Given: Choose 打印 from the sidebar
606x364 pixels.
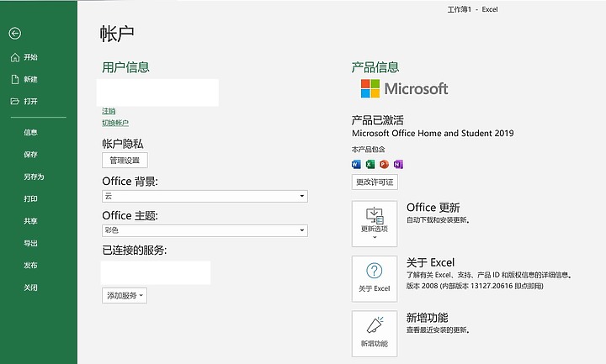Looking at the screenshot, I should [x=30, y=198].
